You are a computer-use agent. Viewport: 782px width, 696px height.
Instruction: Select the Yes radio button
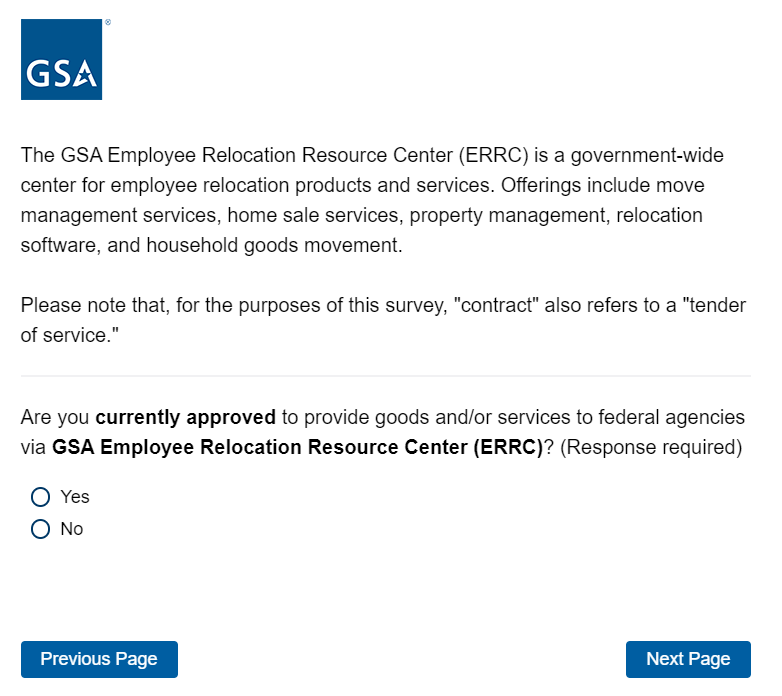point(40,497)
